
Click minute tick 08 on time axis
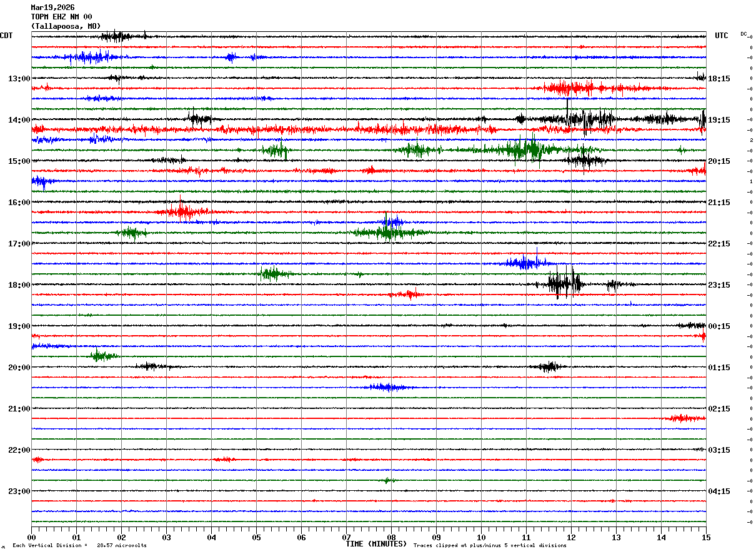click(x=392, y=537)
